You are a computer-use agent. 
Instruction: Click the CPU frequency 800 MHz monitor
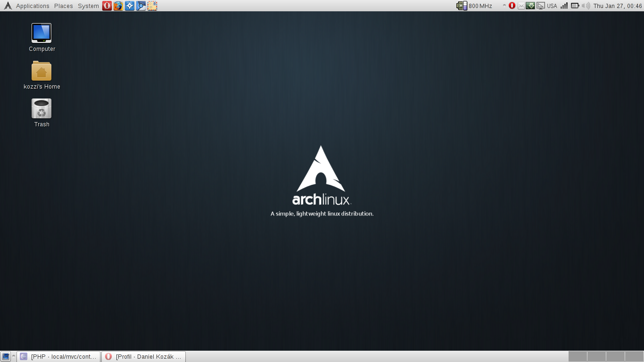coord(474,6)
